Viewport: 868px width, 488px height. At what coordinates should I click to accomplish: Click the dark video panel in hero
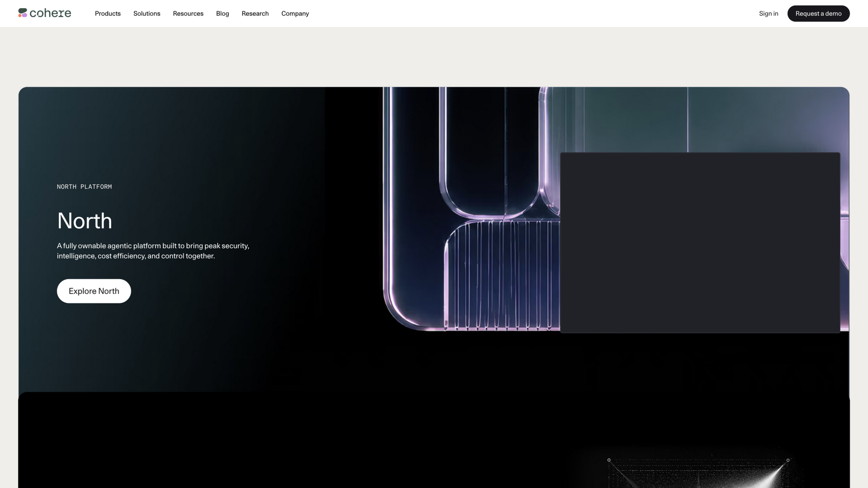700,243
